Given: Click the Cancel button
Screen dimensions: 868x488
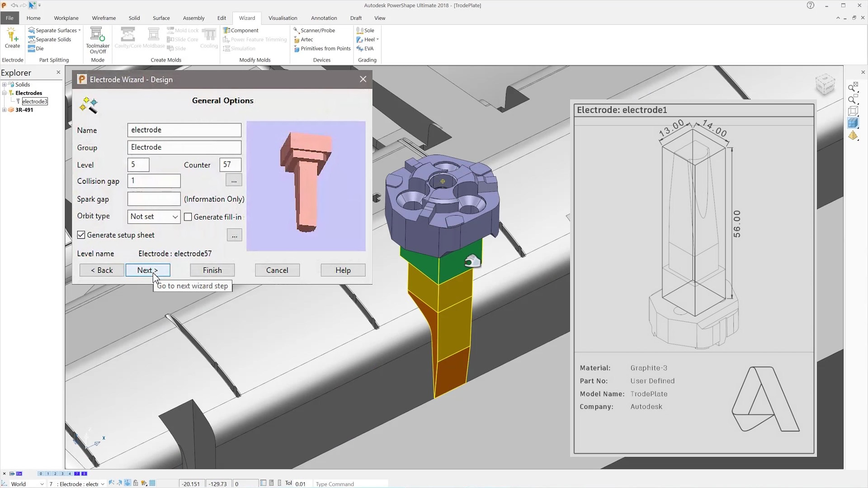Looking at the screenshot, I should pyautogui.click(x=277, y=270).
